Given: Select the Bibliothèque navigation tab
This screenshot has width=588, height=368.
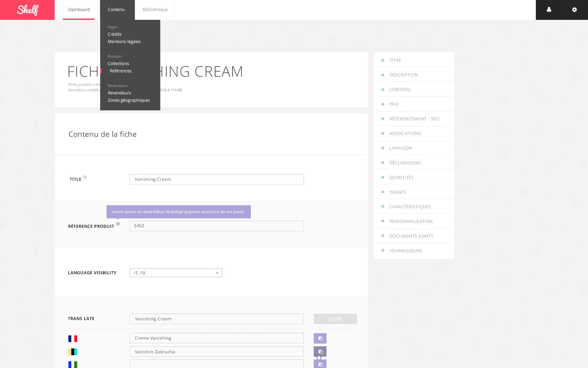Looking at the screenshot, I should coord(154,9).
